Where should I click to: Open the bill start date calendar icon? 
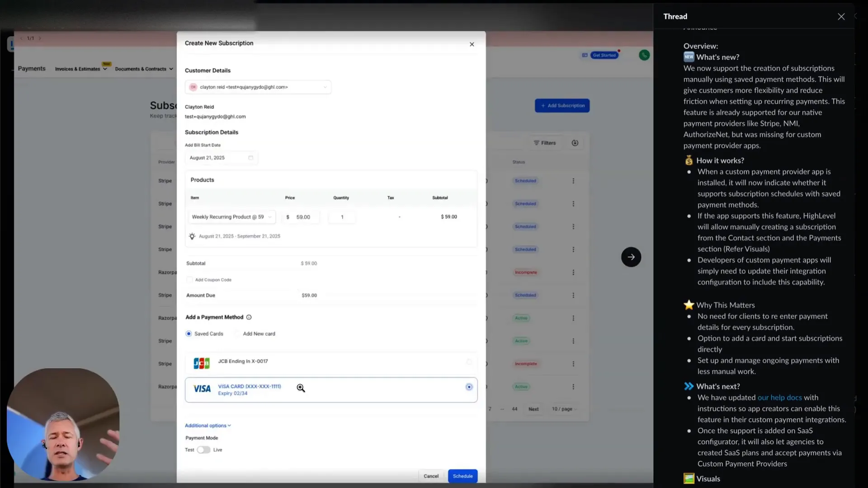tap(250, 158)
